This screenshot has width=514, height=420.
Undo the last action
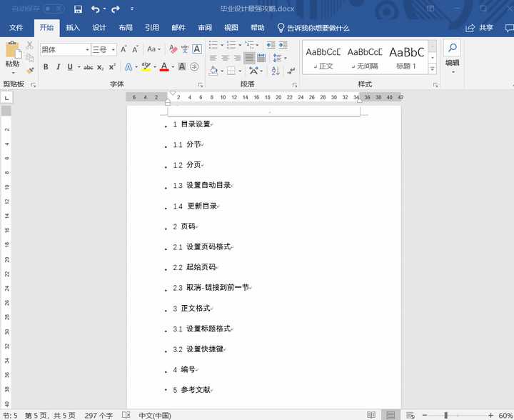point(96,9)
